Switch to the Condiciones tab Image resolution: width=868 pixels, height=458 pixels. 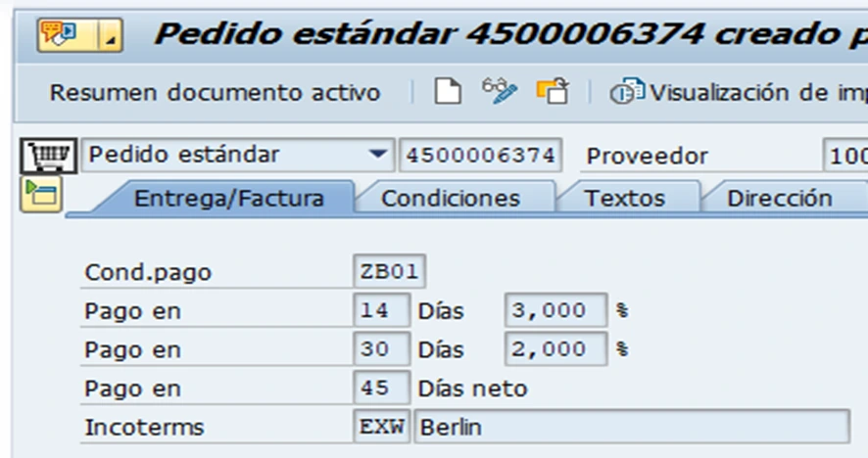click(451, 198)
